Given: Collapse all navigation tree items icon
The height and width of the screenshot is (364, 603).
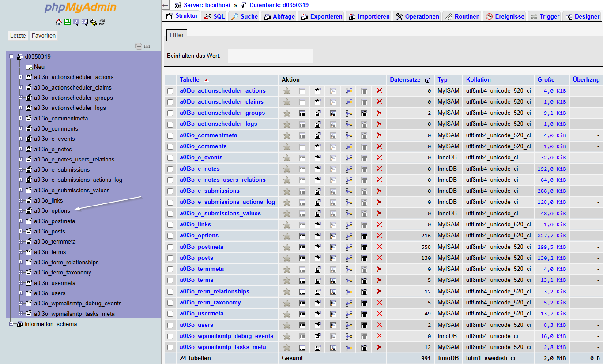Looking at the screenshot, I should [x=139, y=46].
